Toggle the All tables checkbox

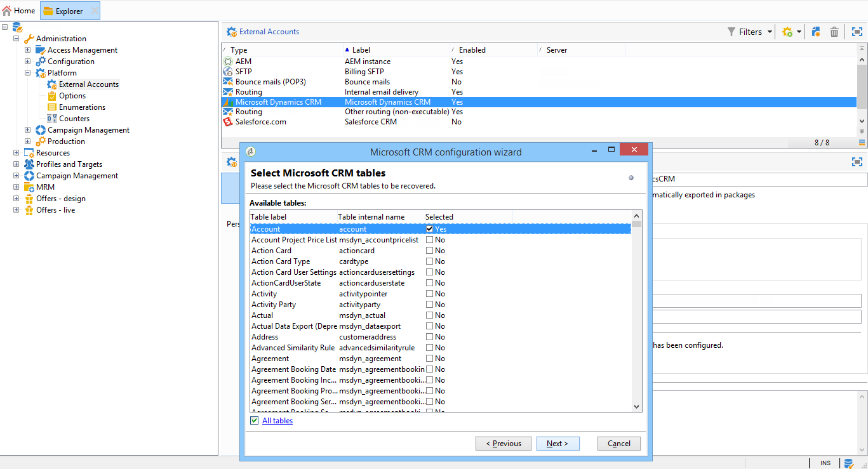pyautogui.click(x=255, y=421)
